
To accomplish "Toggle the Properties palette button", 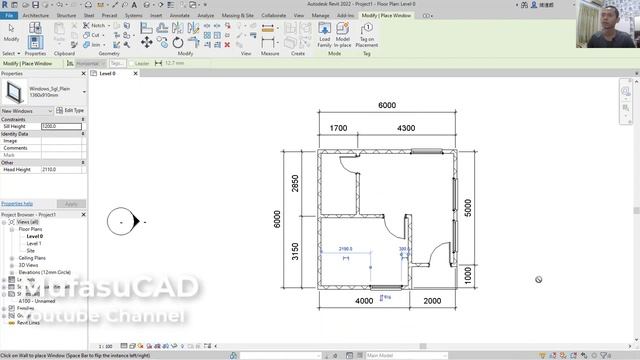I will tap(35, 42).
